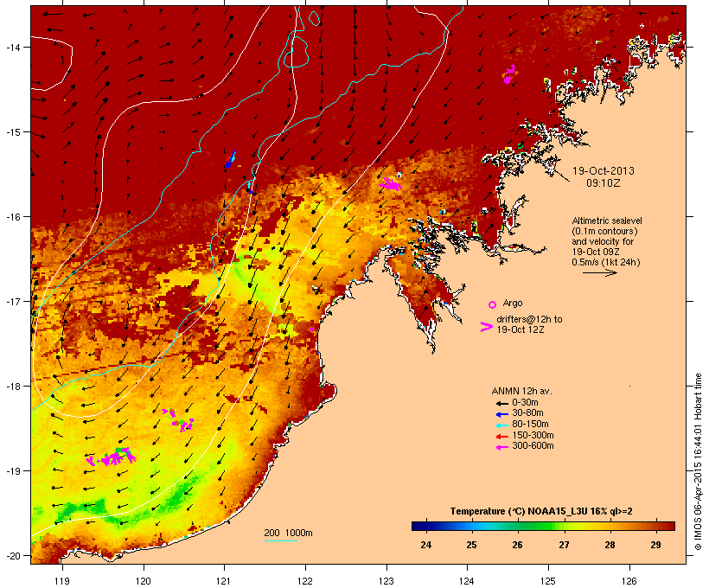Screen dimensions: 709x588
Task: Click the cyan 80-150m legend arrow
Action: pos(501,425)
